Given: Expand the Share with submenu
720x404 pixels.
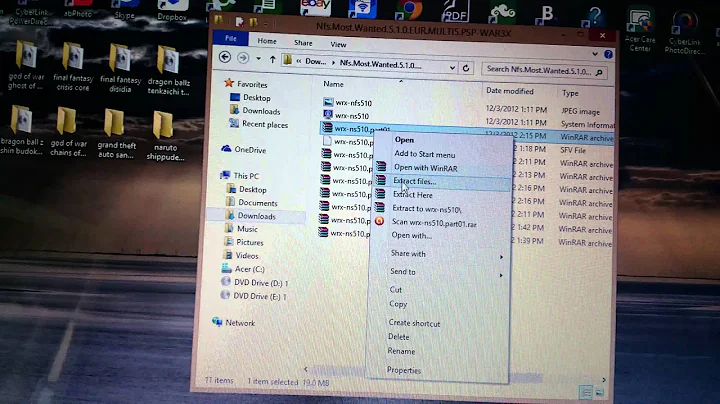Looking at the screenshot, I should point(408,253).
